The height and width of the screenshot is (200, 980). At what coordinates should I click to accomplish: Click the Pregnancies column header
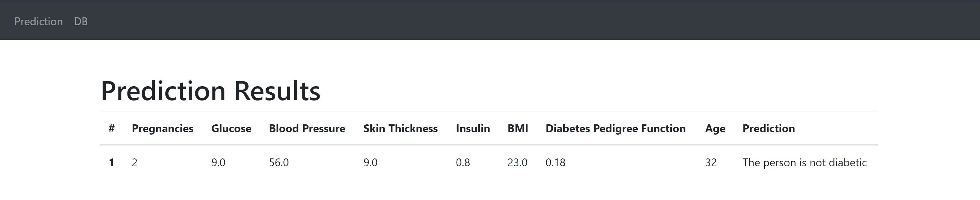[x=163, y=128]
